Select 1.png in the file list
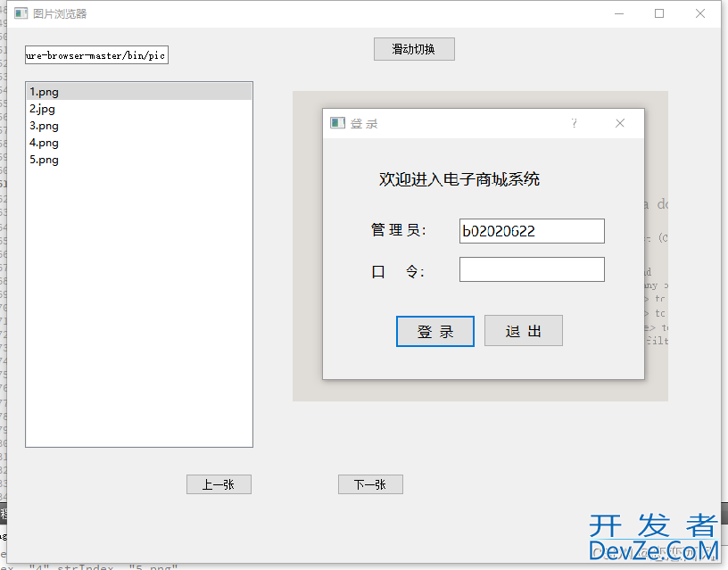728x570 pixels. [139, 92]
